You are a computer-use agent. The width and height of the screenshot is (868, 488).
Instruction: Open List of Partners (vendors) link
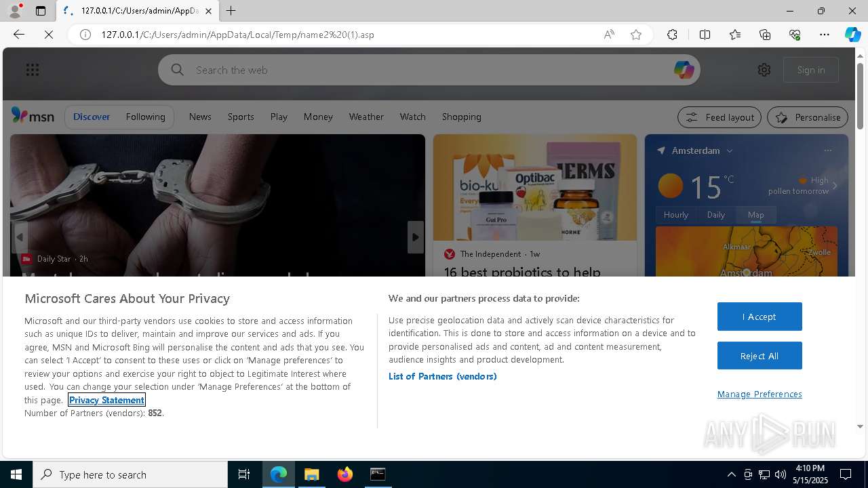click(443, 376)
